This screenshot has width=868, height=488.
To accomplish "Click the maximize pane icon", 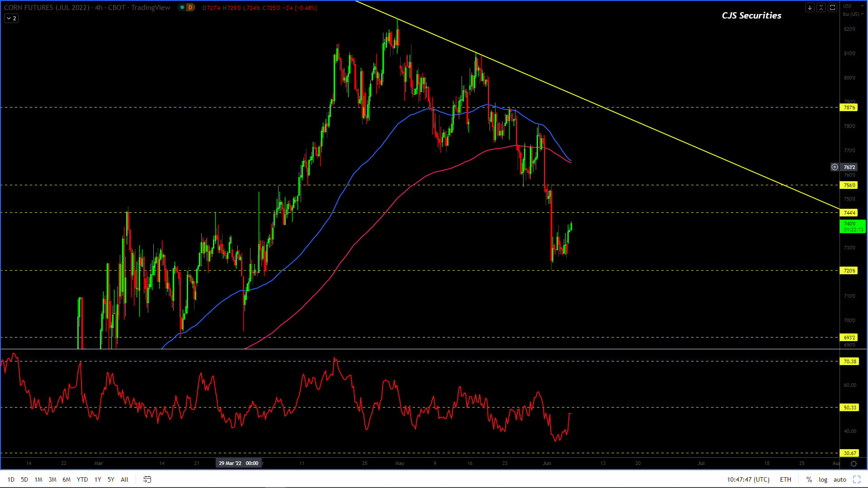I will pyautogui.click(x=832, y=8).
